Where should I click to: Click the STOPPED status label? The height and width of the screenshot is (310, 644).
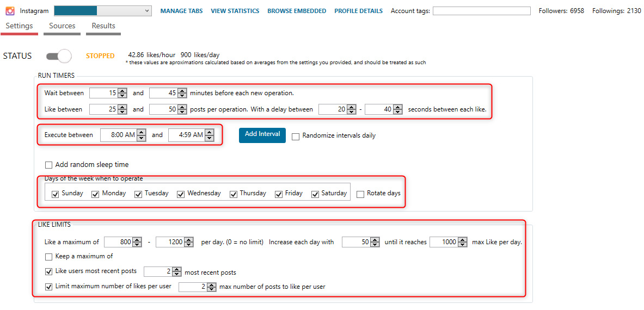(100, 56)
